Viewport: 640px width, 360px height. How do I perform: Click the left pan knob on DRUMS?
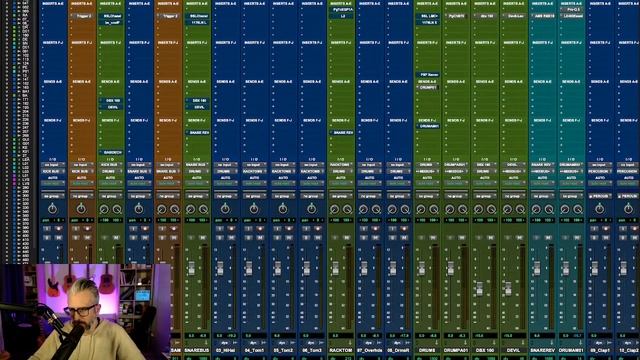point(421,209)
